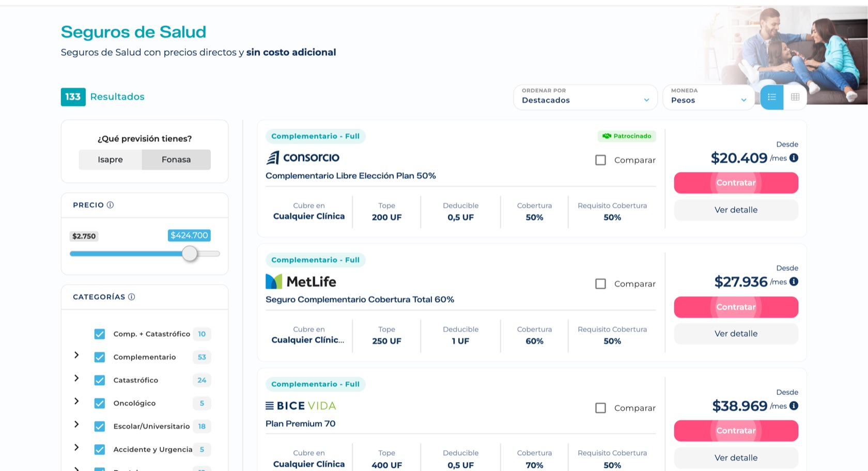Click Complementario Libre Elección Plan 50% title
The height and width of the screenshot is (471, 868).
click(x=351, y=176)
